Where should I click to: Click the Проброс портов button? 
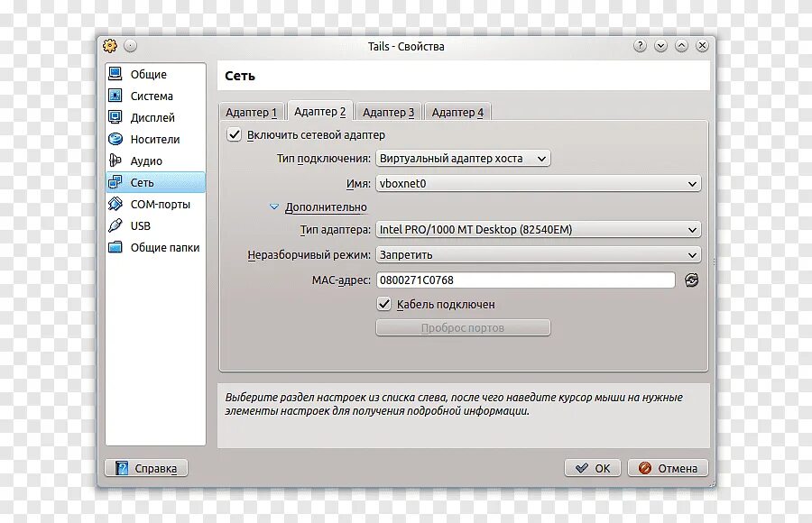click(x=463, y=328)
